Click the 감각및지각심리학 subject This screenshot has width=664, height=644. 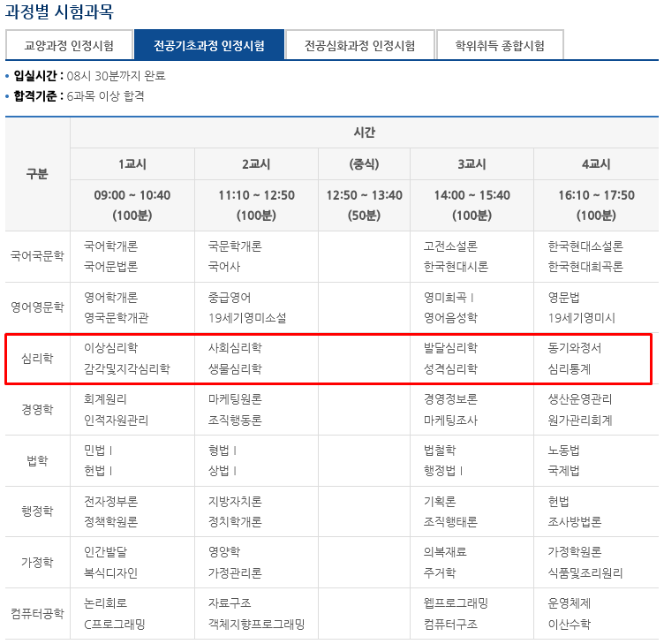pyautogui.click(x=127, y=369)
